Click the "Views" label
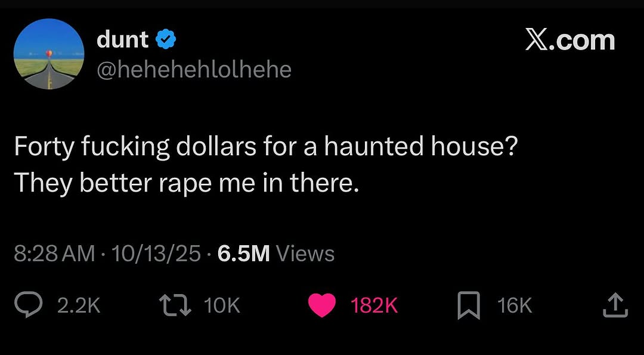644x355 pixels. 306,254
